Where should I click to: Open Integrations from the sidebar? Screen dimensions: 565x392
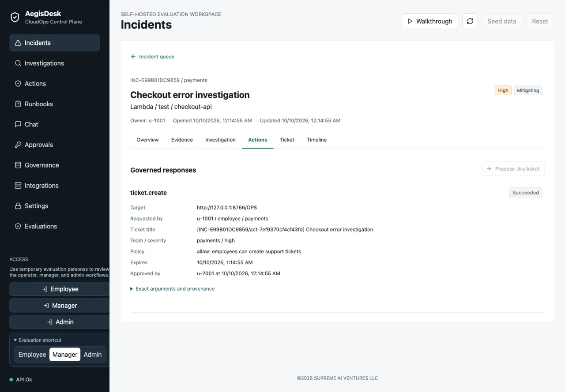[x=55, y=186]
